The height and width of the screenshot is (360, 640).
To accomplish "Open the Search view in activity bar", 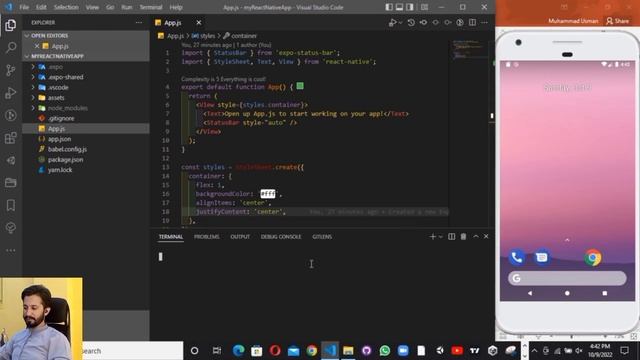I will click(11, 47).
